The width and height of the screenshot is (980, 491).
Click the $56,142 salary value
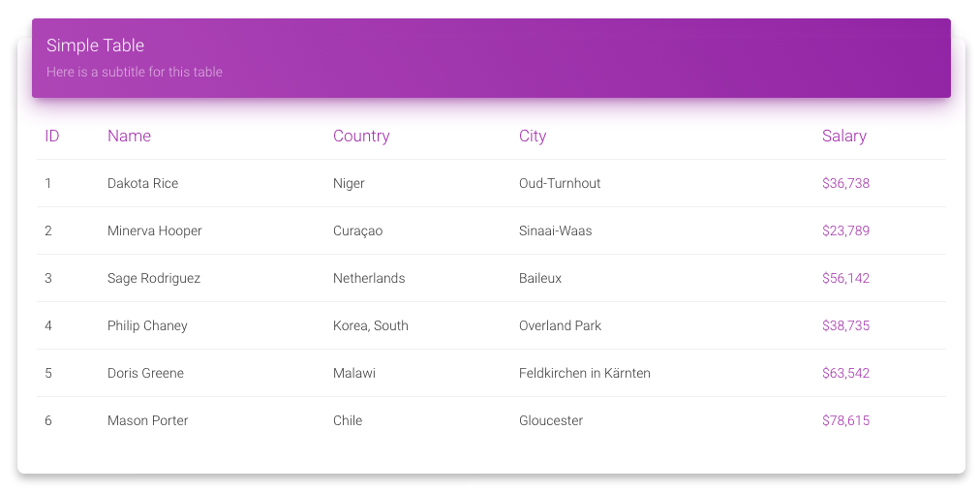(x=845, y=278)
